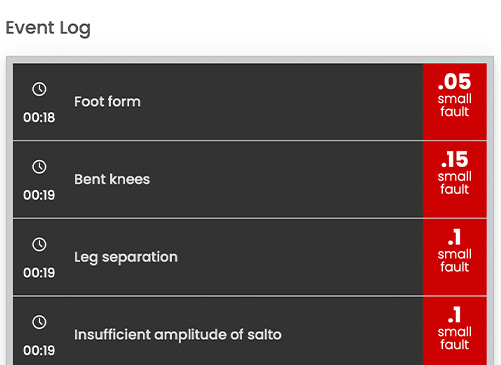The height and width of the screenshot is (365, 501).
Task: Jump to 00:19 timestamp of Leg separation
Action: pos(39,273)
